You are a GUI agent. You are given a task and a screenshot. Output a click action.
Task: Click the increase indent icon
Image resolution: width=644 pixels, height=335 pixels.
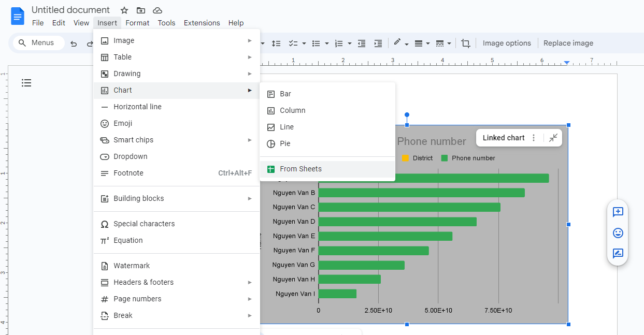tap(378, 43)
